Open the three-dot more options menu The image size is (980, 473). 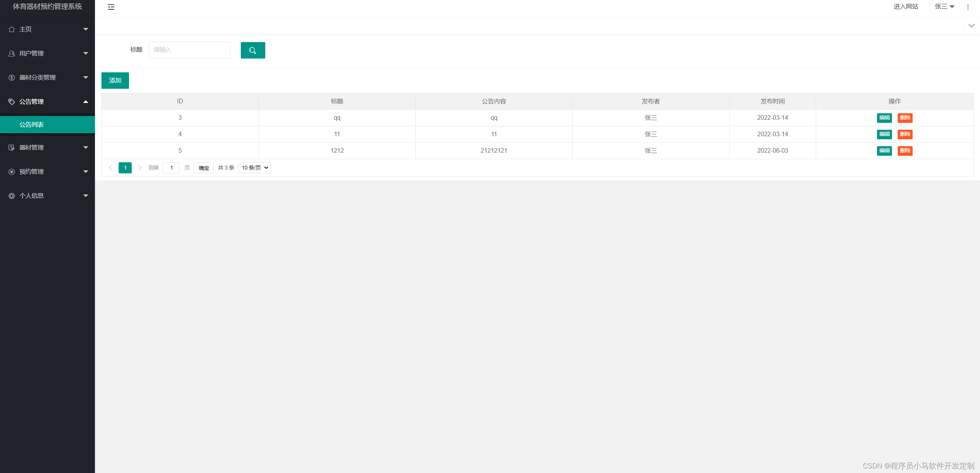968,7
